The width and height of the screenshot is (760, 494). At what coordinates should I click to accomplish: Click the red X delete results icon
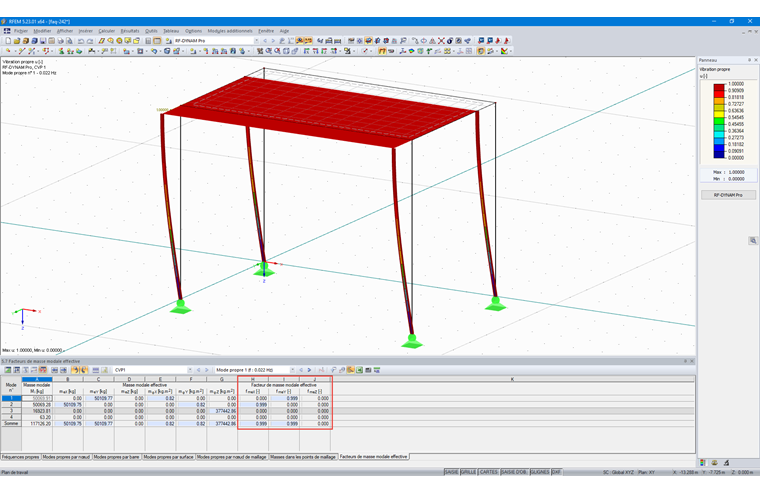(441, 41)
